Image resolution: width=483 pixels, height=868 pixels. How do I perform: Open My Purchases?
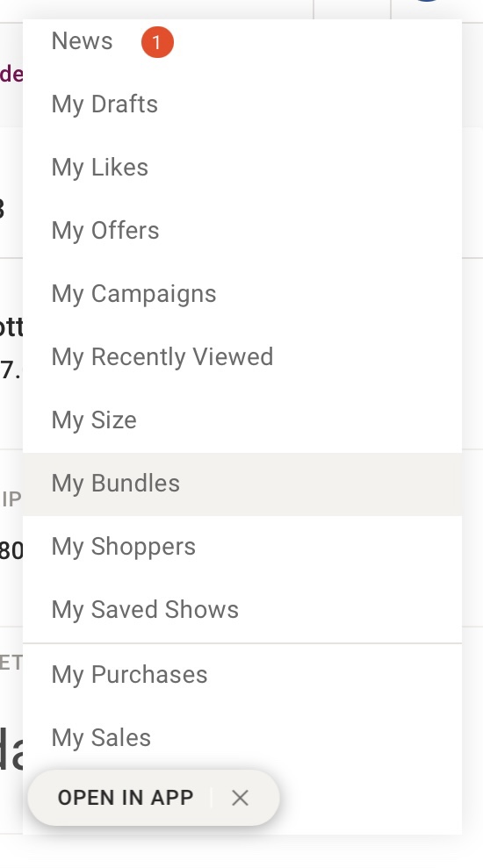coord(242,676)
